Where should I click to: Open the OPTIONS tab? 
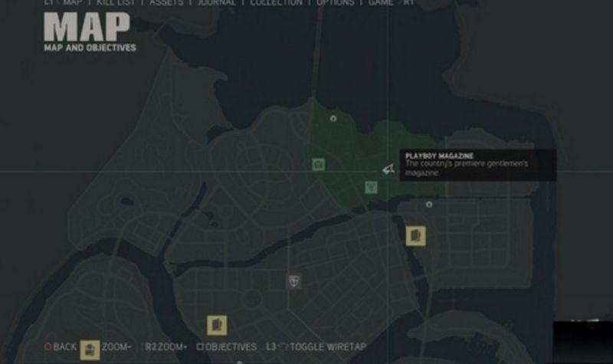tap(335, 3)
